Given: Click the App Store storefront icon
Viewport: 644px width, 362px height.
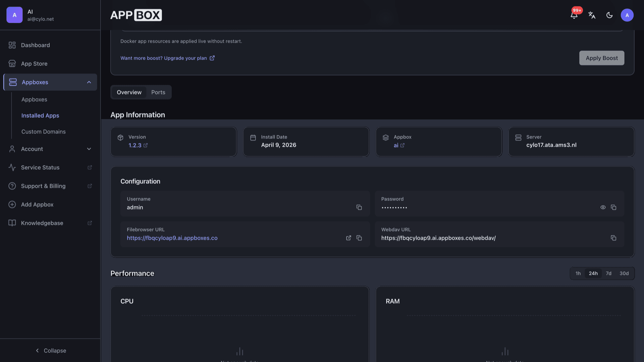Looking at the screenshot, I should pyautogui.click(x=12, y=63).
